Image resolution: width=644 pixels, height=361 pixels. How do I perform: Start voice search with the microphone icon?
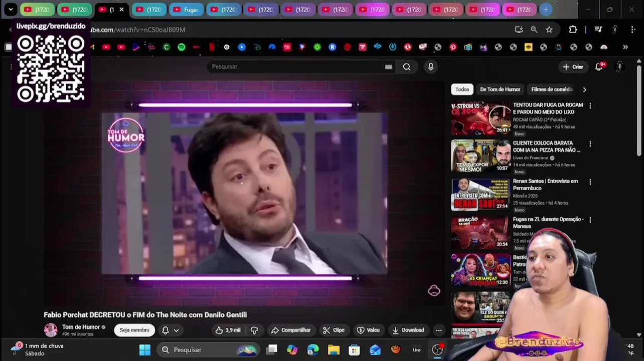(431, 67)
